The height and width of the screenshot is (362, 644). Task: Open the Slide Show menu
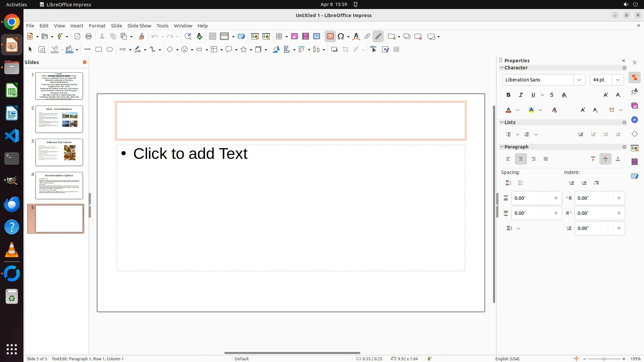pyautogui.click(x=139, y=26)
